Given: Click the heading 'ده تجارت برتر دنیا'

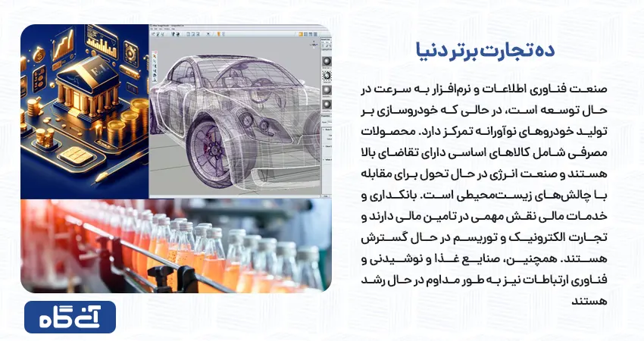Looking at the screenshot, I should [486, 50].
